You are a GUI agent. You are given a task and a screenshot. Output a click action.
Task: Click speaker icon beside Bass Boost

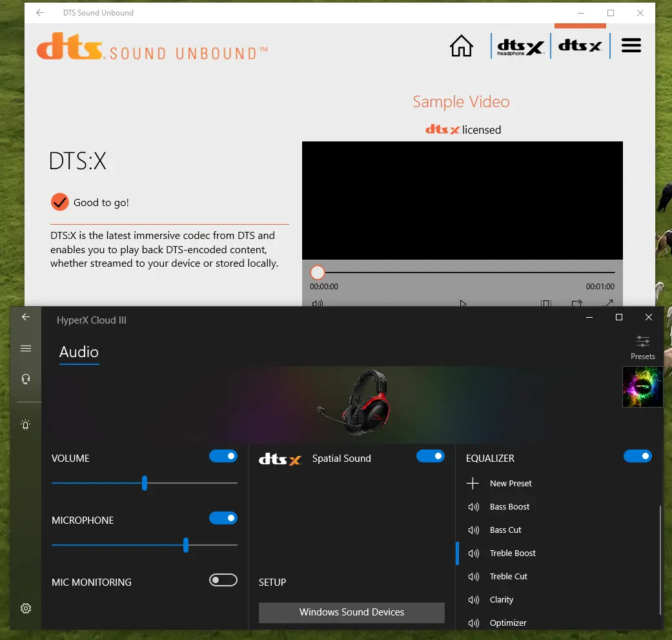tap(473, 507)
